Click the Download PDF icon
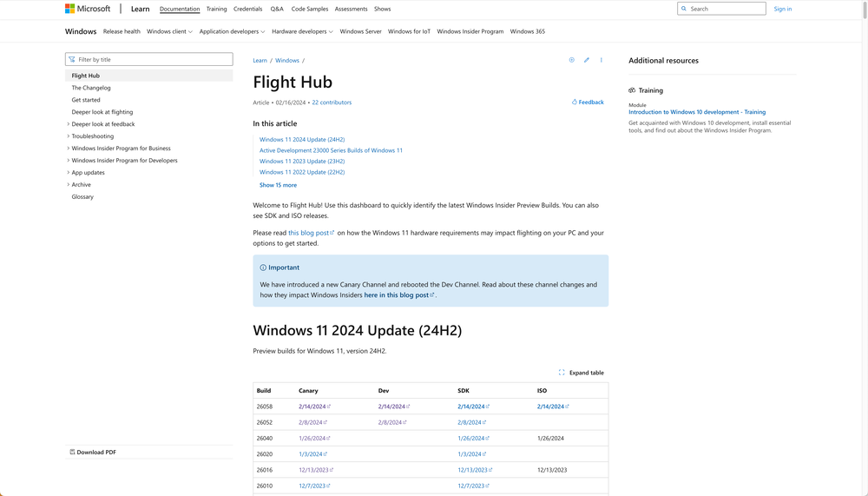This screenshot has width=868, height=496. tap(72, 453)
